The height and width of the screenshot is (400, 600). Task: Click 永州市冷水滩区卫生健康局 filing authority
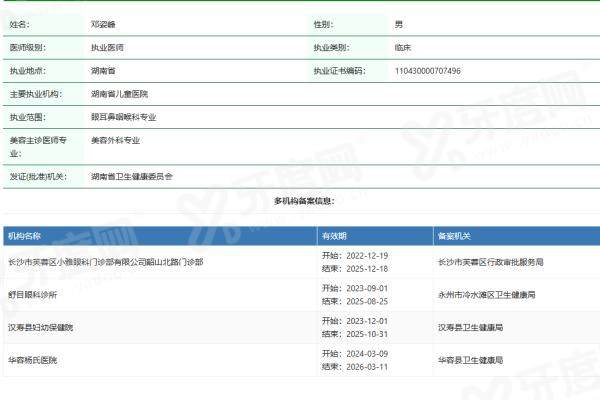pos(486,295)
